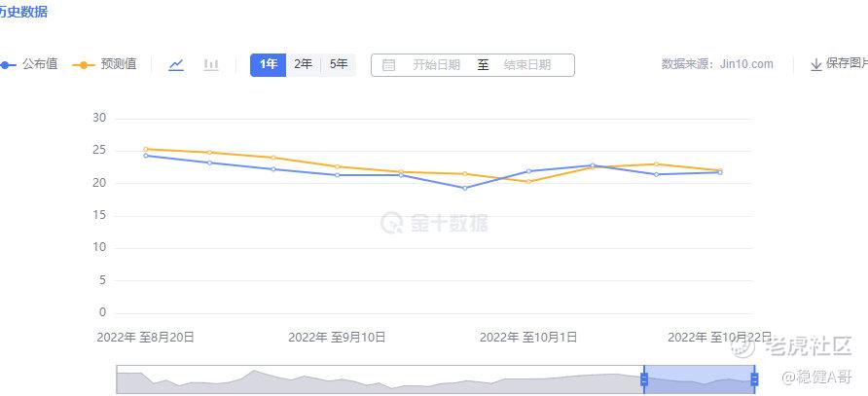Click the lowest blue data point near 19
The height and width of the screenshot is (396, 868).
tap(464, 189)
